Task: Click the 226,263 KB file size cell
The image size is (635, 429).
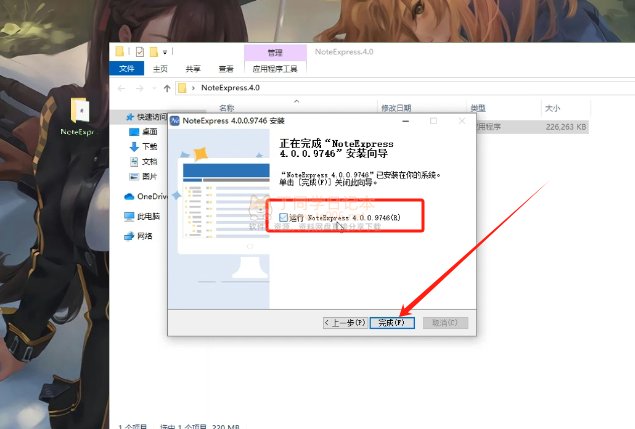Action: [566, 127]
